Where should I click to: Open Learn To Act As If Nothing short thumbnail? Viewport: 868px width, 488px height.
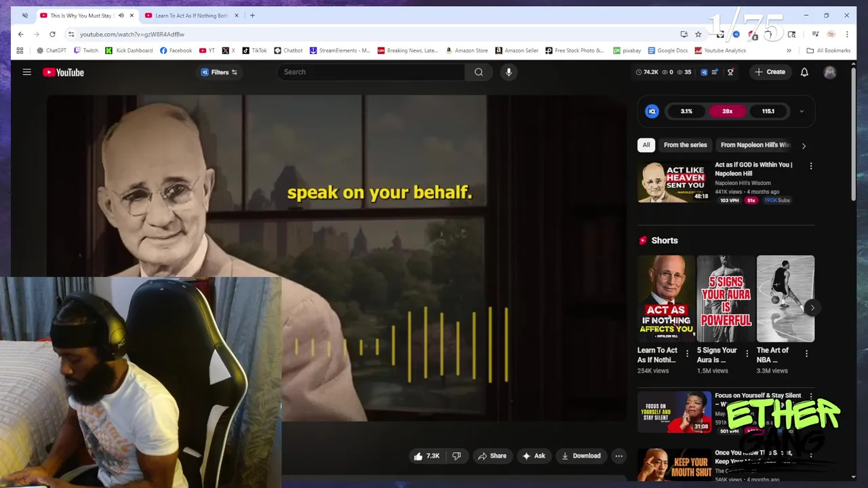tap(667, 299)
